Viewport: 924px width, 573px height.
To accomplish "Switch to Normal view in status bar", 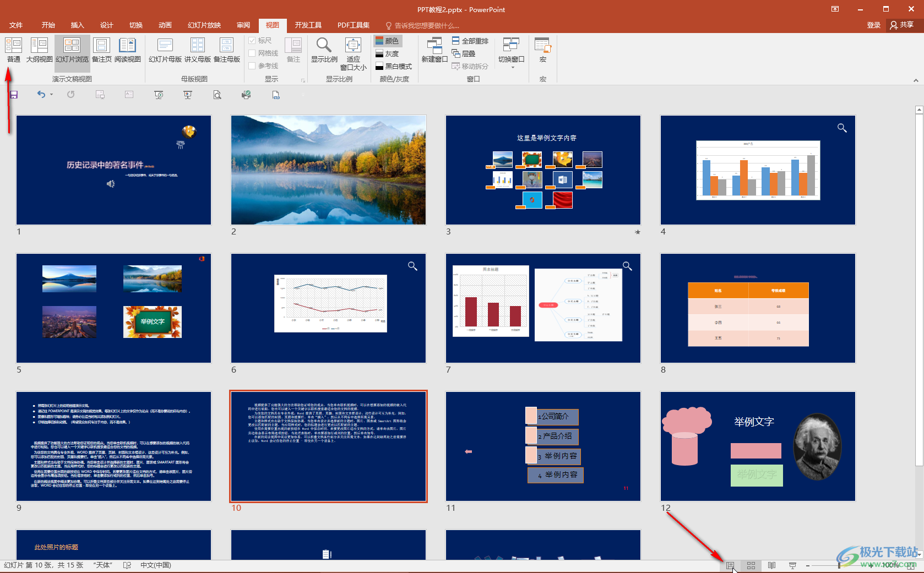I will tap(730, 565).
